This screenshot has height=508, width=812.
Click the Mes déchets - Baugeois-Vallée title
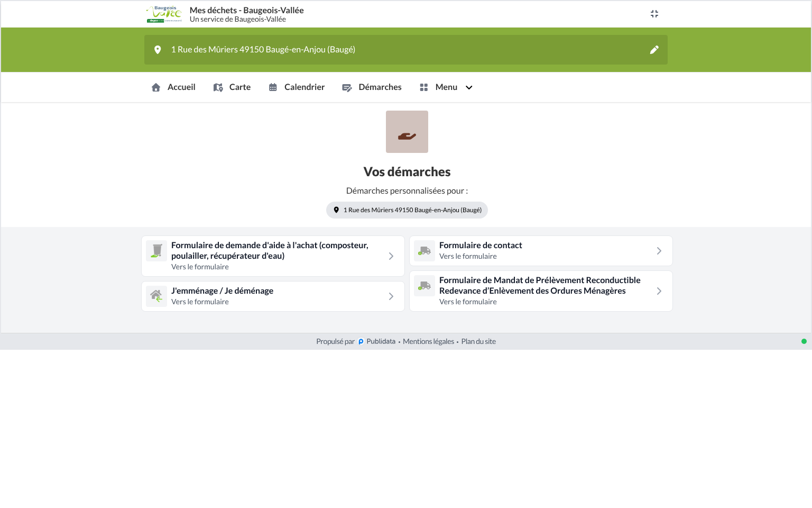(x=246, y=10)
